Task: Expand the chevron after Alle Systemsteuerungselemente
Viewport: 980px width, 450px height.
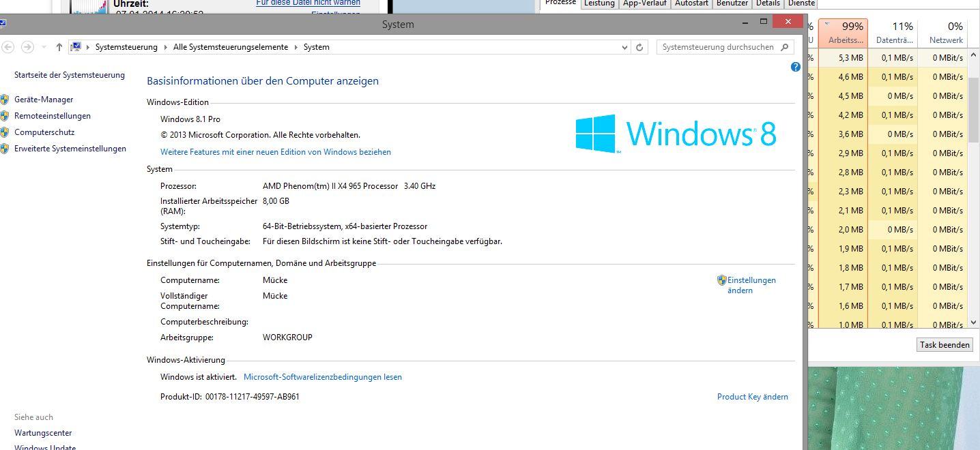Action: 296,47
